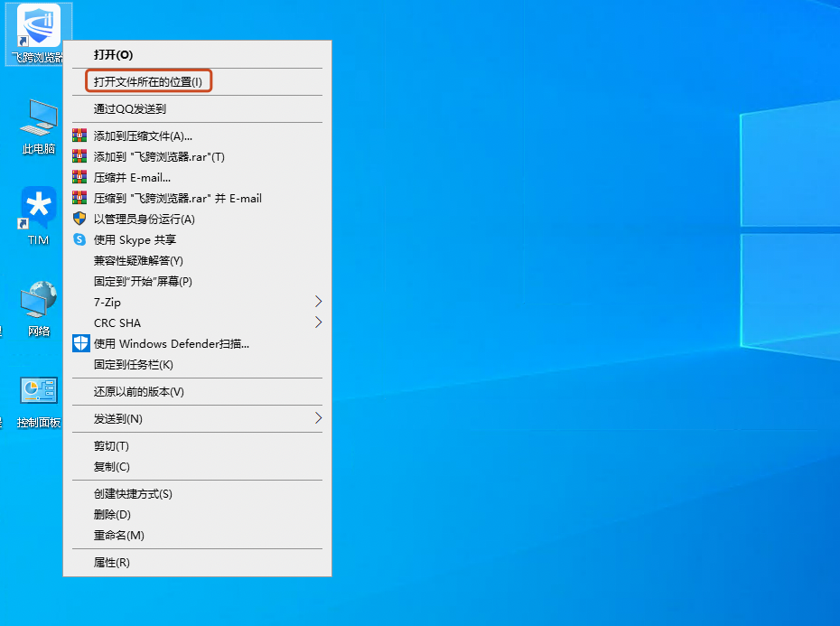Image resolution: width=840 pixels, height=626 pixels.
Task: Choose 还原以前的版本(V) menu entry
Action: (x=138, y=391)
